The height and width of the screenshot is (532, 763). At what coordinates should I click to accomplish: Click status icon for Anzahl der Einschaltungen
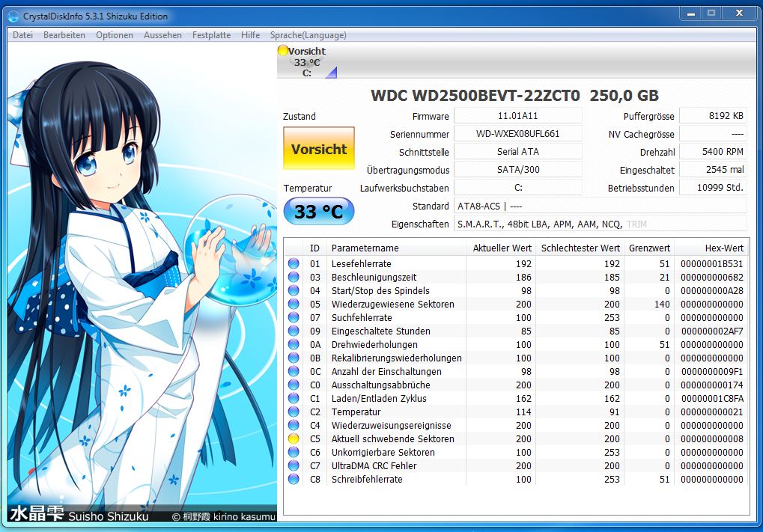(294, 372)
